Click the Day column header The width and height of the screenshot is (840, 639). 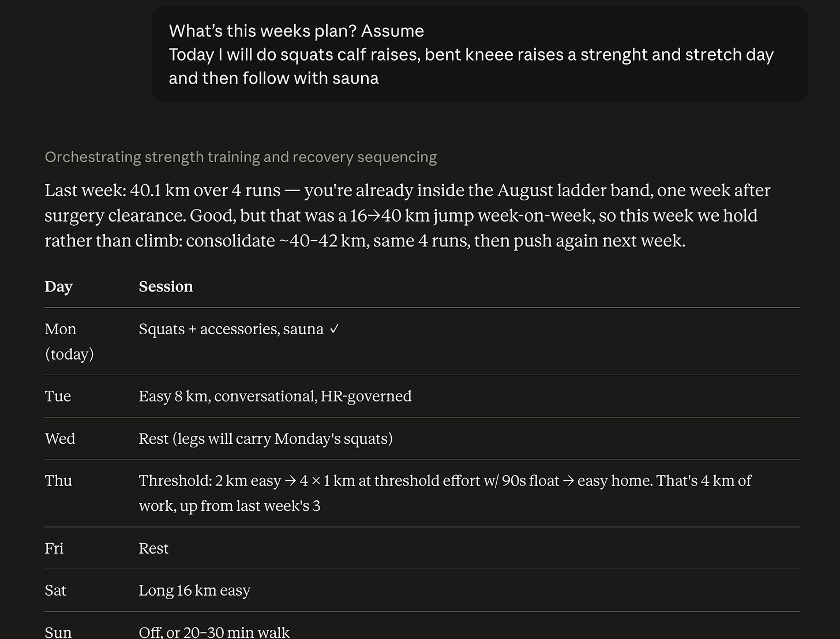pos(59,287)
